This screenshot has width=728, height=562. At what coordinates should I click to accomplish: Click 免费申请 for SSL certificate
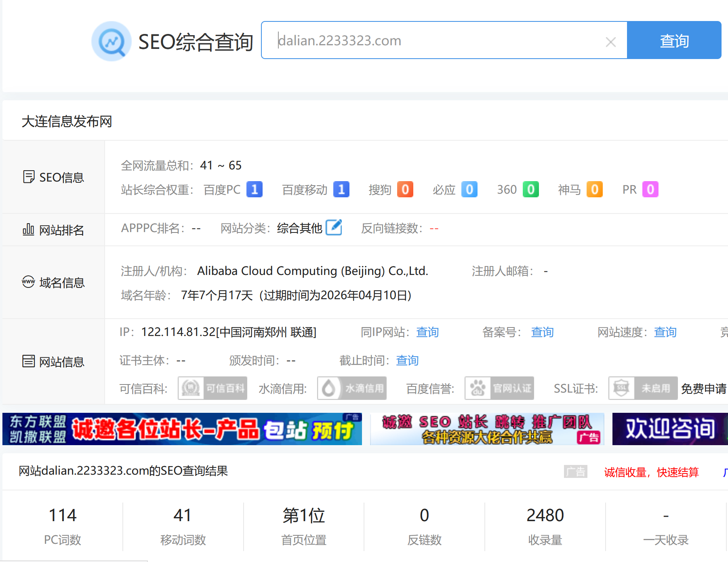[x=703, y=389]
